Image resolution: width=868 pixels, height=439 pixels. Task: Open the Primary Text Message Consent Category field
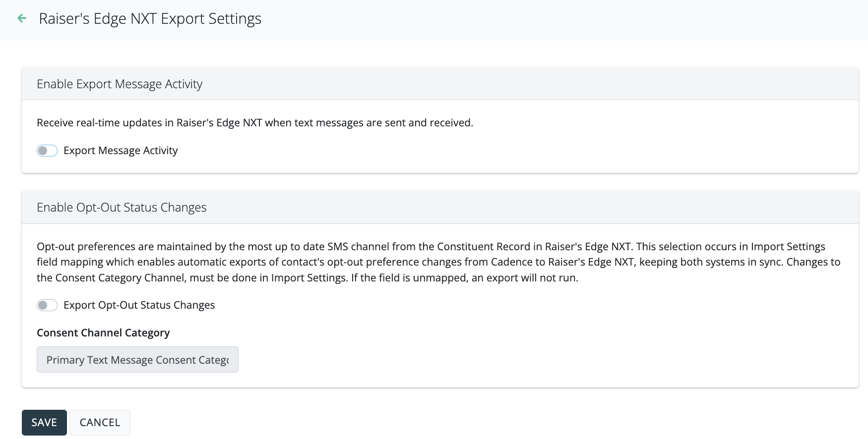137,360
